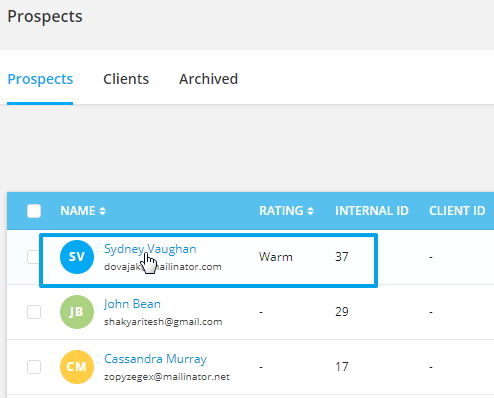Click the Warm rating of Sydney Vaughan
This screenshot has height=398, width=494.
coord(276,257)
